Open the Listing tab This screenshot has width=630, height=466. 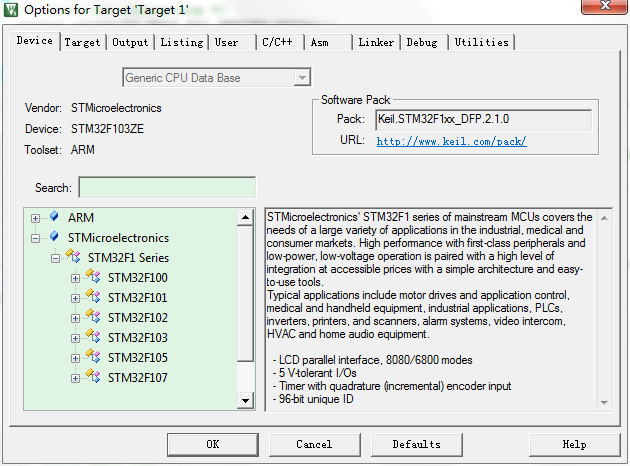pos(182,42)
